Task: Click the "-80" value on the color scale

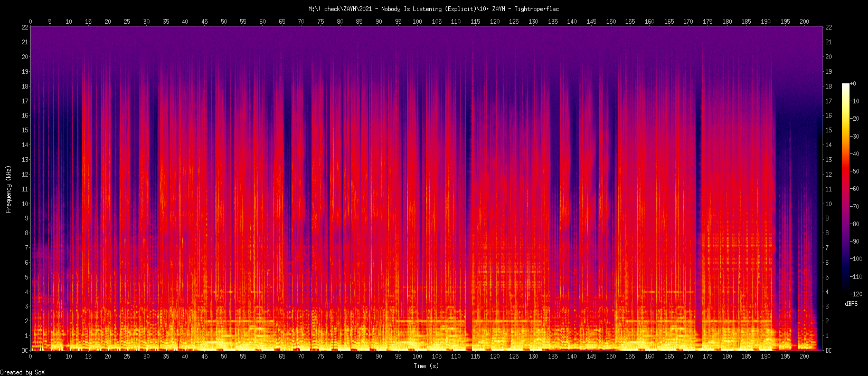Action: tap(854, 224)
